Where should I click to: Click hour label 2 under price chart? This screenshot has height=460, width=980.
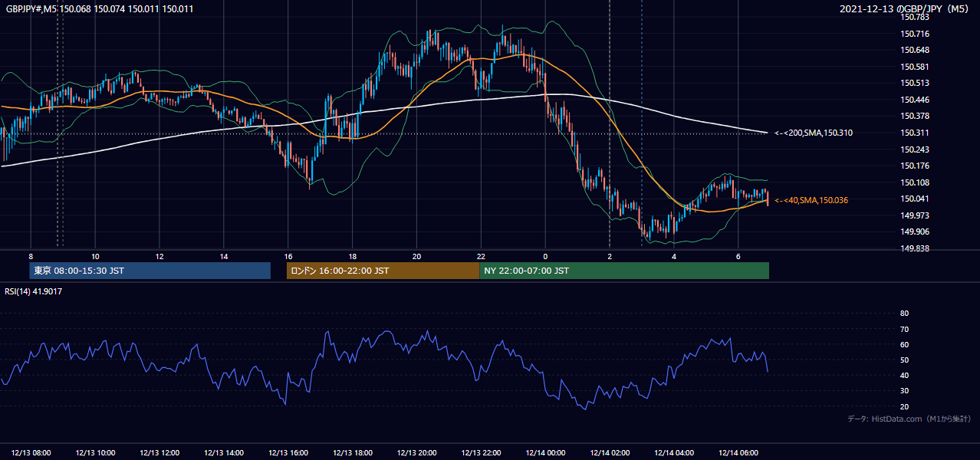(610, 256)
